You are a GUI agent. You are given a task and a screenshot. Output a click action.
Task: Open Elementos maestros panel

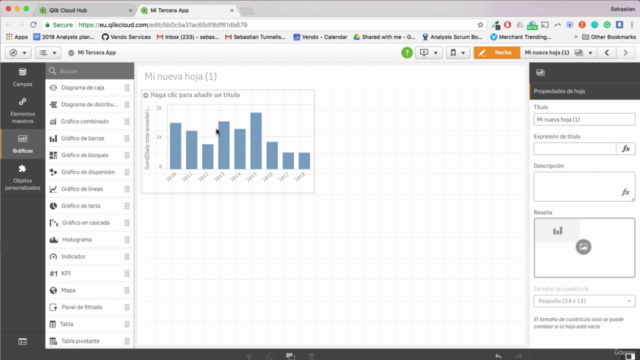[x=22, y=110]
